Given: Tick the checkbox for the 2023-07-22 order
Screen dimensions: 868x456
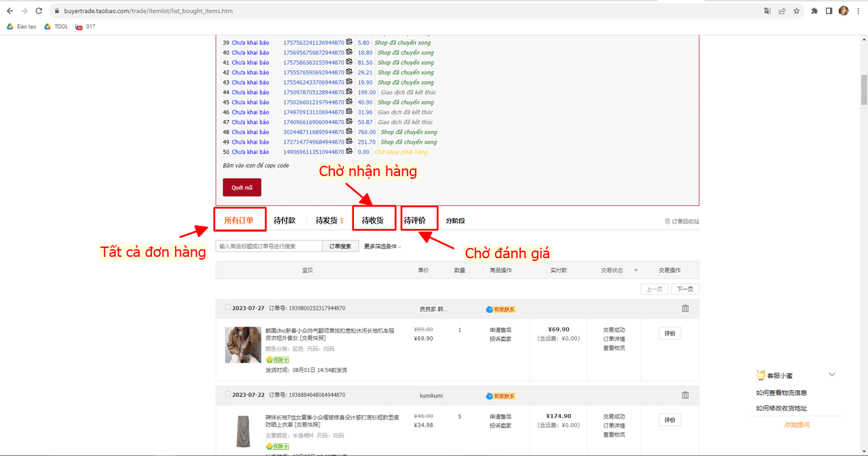Looking at the screenshot, I should [x=228, y=394].
